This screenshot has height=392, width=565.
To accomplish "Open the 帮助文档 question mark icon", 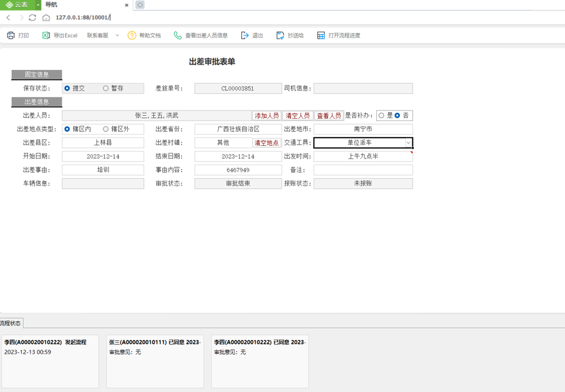I will click(132, 35).
